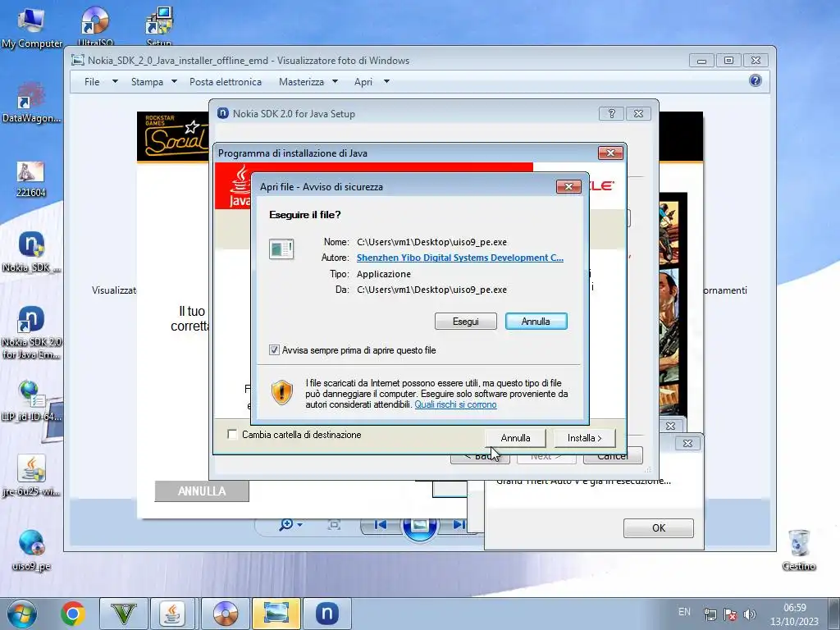Open Stampa menu in photo viewer

[x=147, y=82]
